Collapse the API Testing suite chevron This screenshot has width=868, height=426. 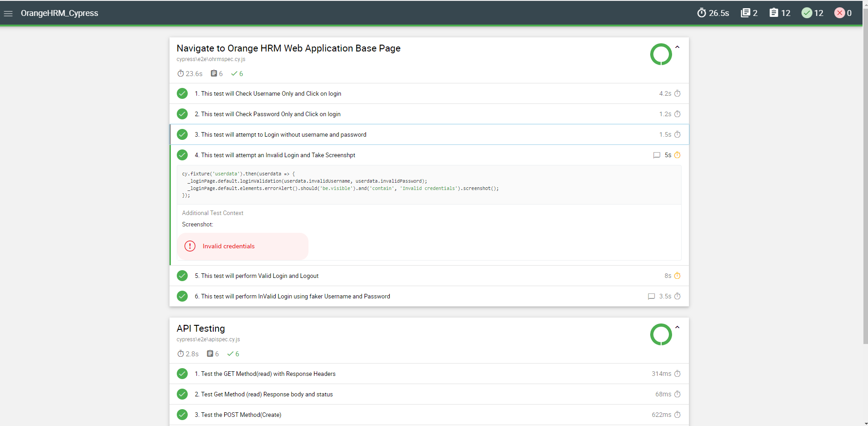coord(678,327)
